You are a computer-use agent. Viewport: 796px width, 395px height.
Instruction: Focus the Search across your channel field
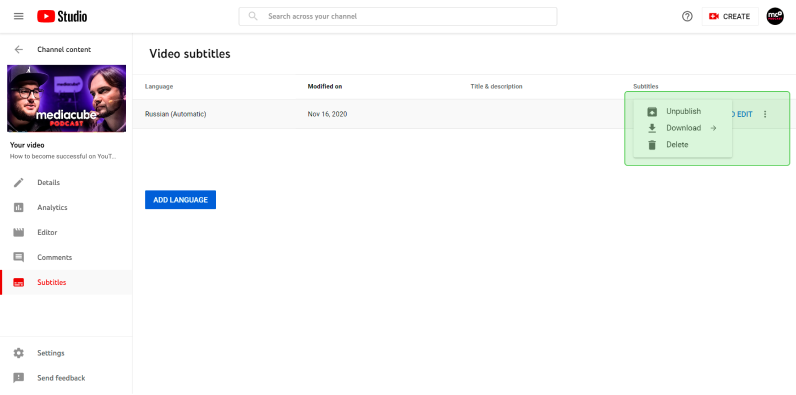(x=398, y=16)
